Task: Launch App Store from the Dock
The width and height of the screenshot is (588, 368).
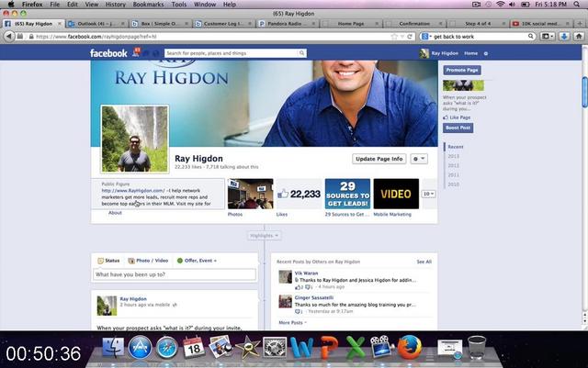Action: click(x=140, y=347)
